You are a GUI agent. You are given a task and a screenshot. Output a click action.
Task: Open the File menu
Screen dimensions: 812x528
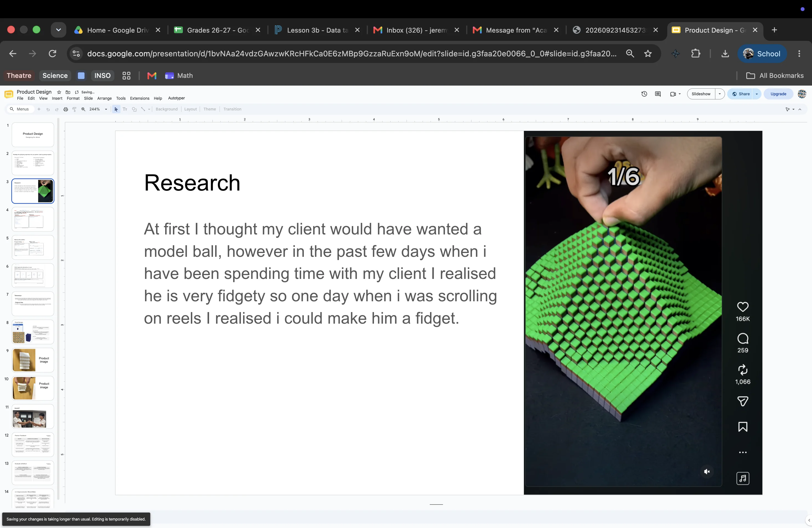pos(20,98)
